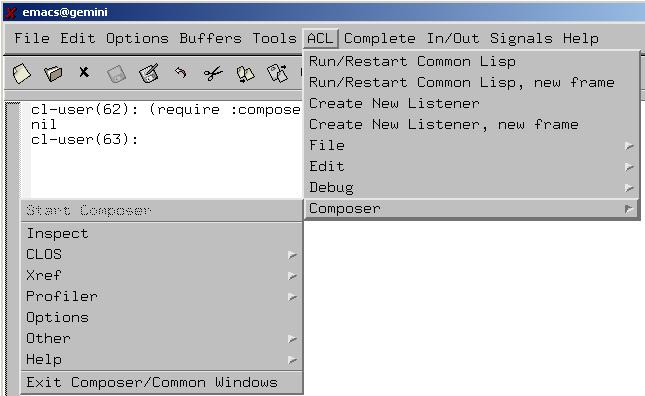
Task: Open the Signals menu in menu bar
Action: 521,38
